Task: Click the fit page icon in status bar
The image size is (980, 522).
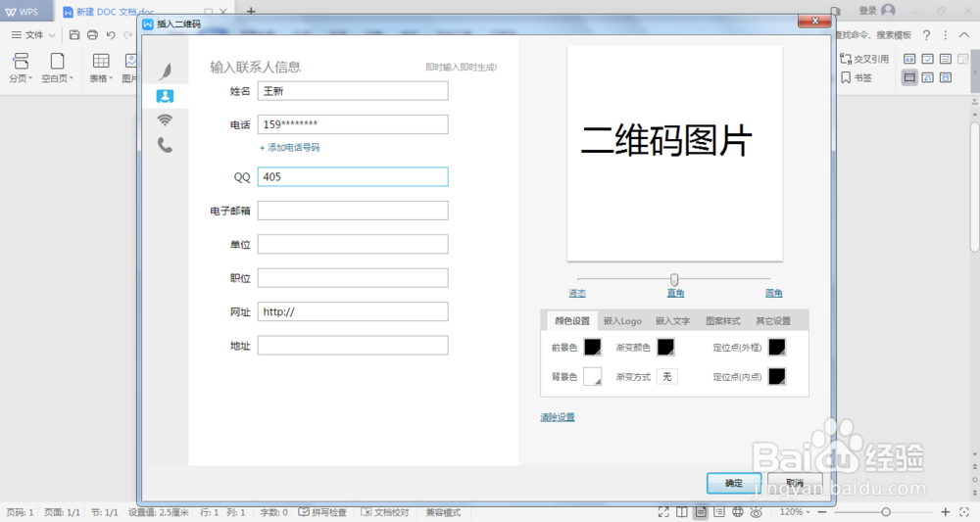Action: point(963,512)
